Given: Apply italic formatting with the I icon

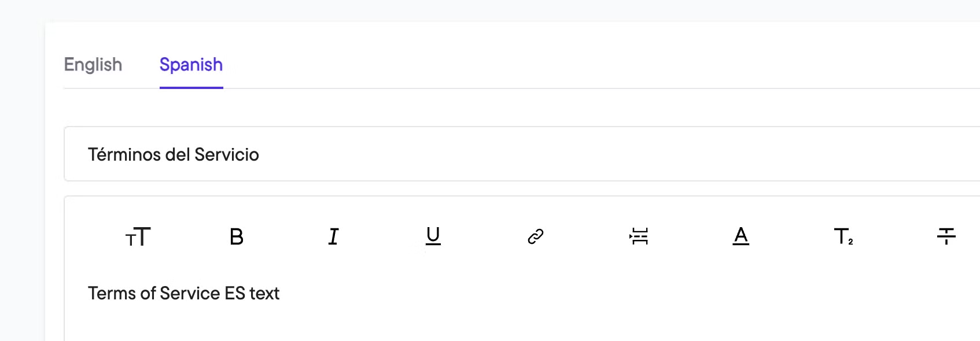Looking at the screenshot, I should [333, 236].
